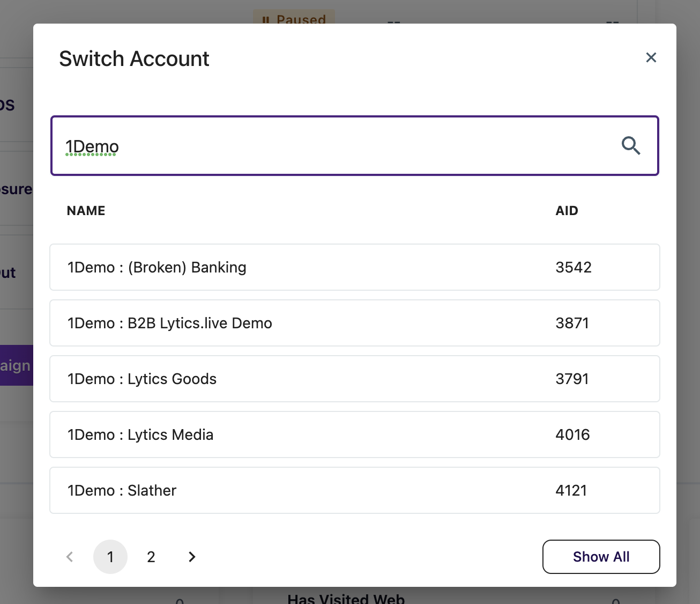The image size is (700, 604).
Task: Click the search magnifier icon
Action: click(x=631, y=145)
